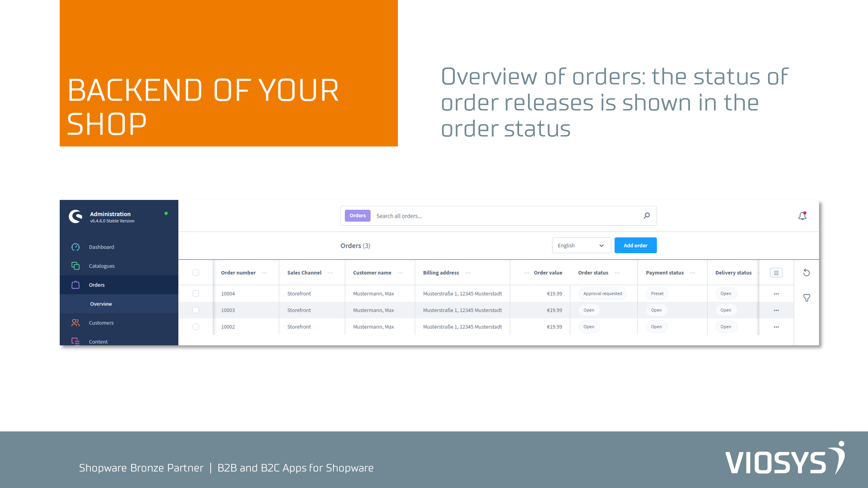This screenshot has height=488, width=868.
Task: Expand options for order 10002
Action: 776,327
